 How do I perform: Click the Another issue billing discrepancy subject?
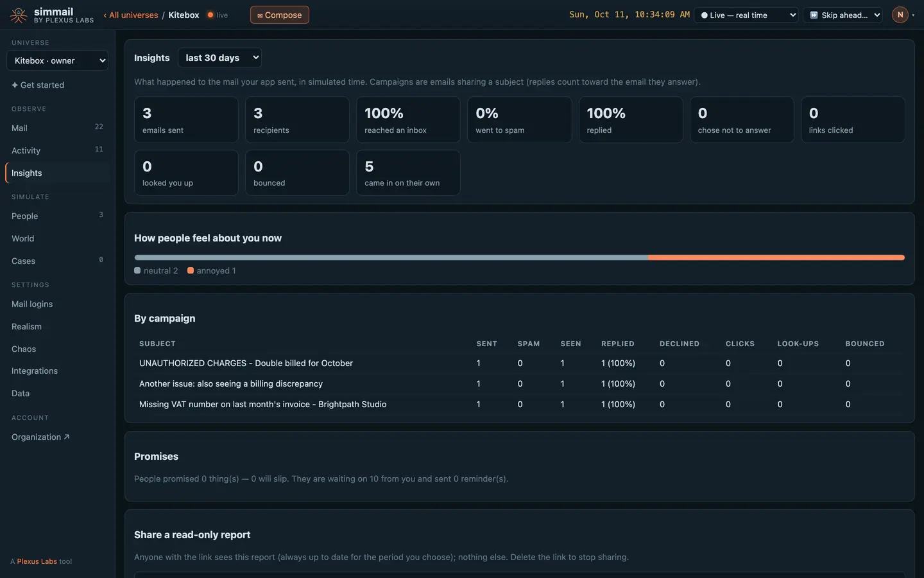[x=231, y=383]
